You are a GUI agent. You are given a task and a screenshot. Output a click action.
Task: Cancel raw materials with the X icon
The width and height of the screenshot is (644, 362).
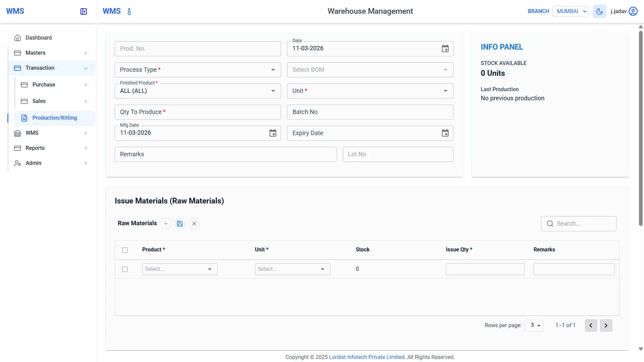click(x=194, y=224)
